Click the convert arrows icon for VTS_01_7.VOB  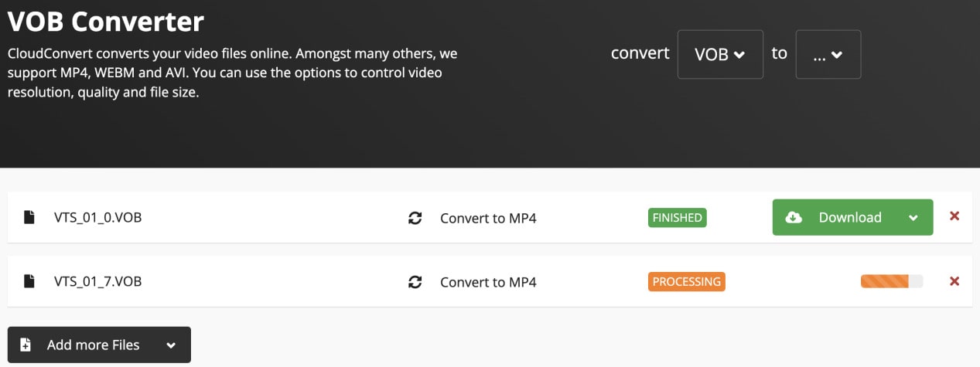(x=415, y=282)
